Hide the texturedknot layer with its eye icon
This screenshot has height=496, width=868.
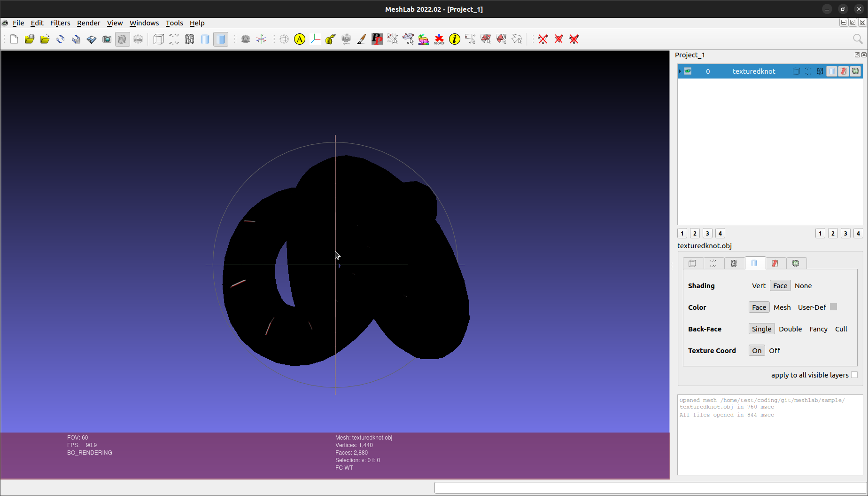coord(687,71)
